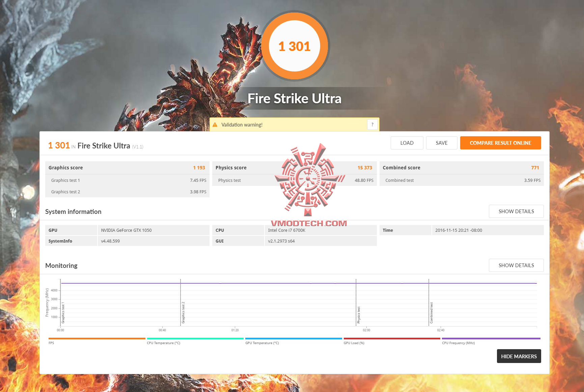The width and height of the screenshot is (584, 392).
Task: Click the SAVE button
Action: pos(442,143)
